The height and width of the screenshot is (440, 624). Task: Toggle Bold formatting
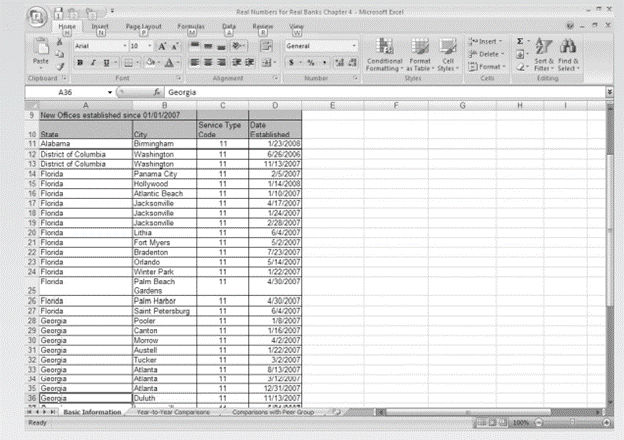(80, 62)
